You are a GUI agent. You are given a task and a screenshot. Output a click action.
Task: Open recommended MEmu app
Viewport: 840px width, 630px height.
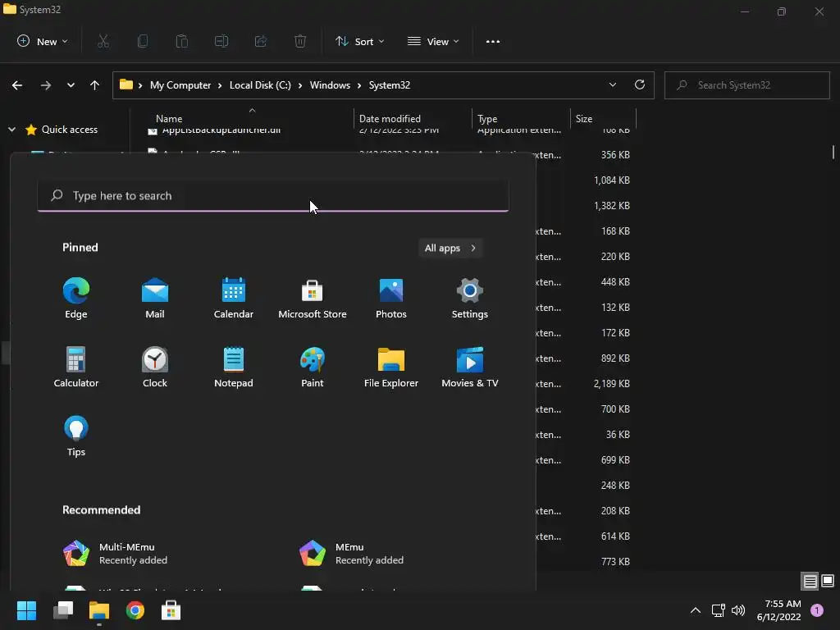click(351, 554)
